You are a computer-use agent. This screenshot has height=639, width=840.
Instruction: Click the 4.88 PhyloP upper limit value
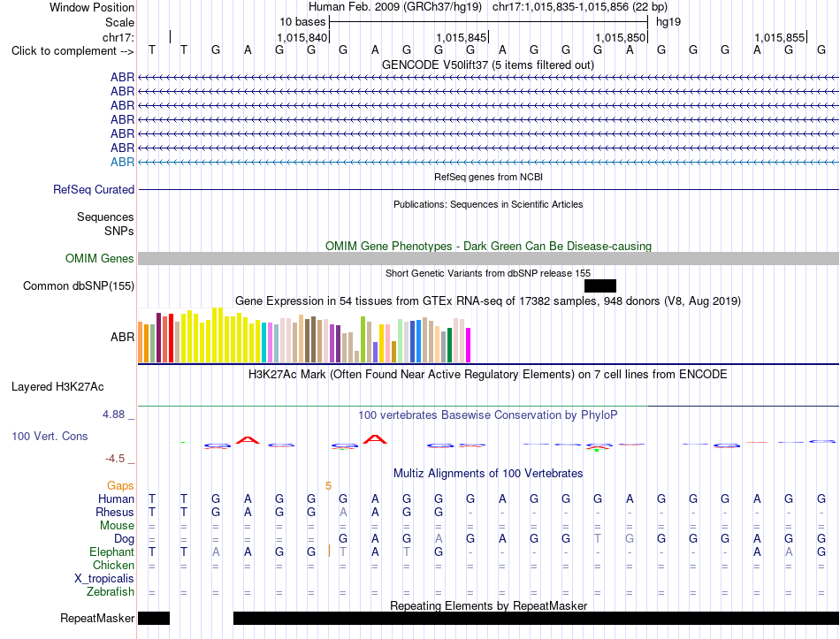(x=113, y=414)
